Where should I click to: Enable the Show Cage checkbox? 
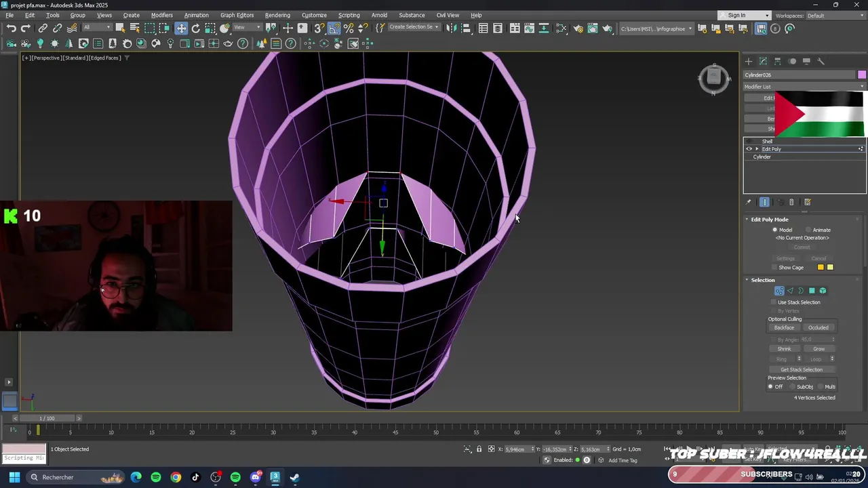774,268
